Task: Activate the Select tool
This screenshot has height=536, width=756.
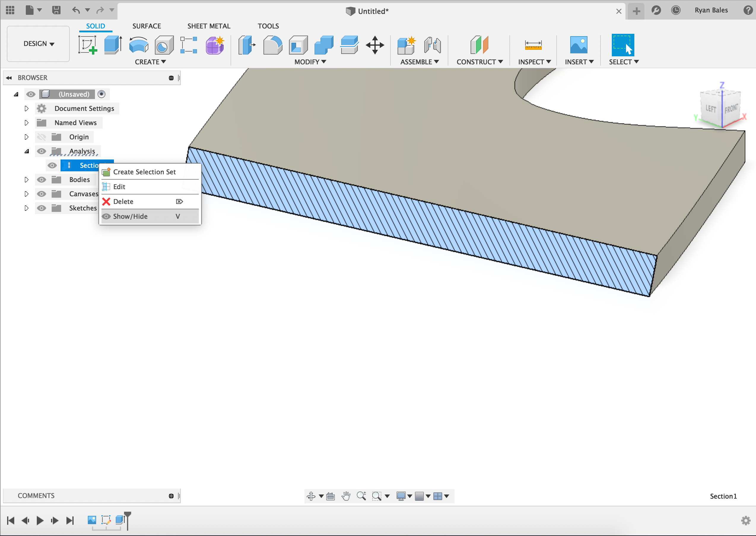Action: pos(622,45)
